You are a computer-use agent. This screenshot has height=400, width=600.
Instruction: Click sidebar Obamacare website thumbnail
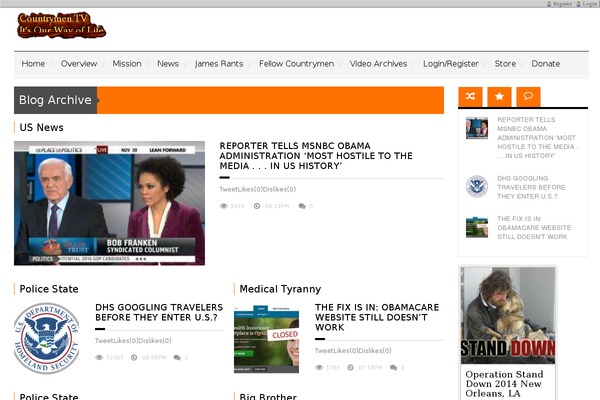tap(477, 227)
